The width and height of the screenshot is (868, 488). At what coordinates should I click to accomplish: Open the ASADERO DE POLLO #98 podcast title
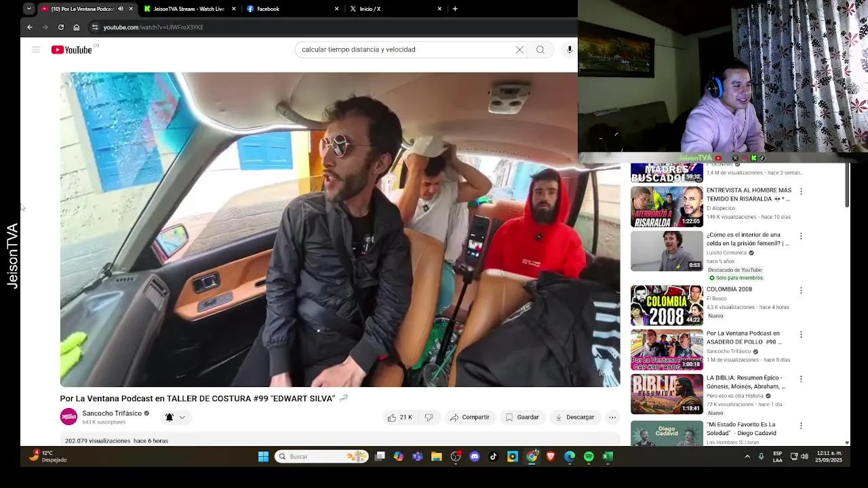[744, 338]
